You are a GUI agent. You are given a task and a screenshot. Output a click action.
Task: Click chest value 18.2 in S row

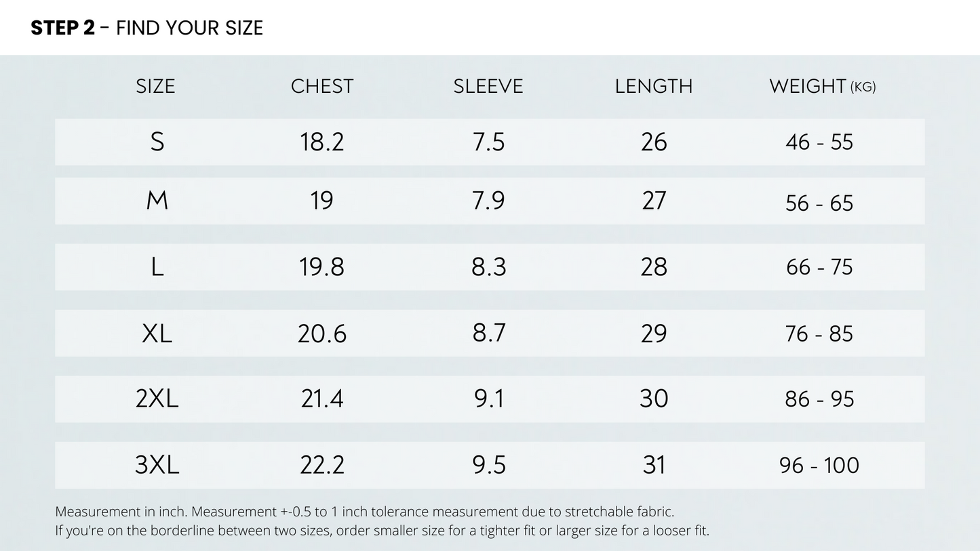[x=322, y=142]
